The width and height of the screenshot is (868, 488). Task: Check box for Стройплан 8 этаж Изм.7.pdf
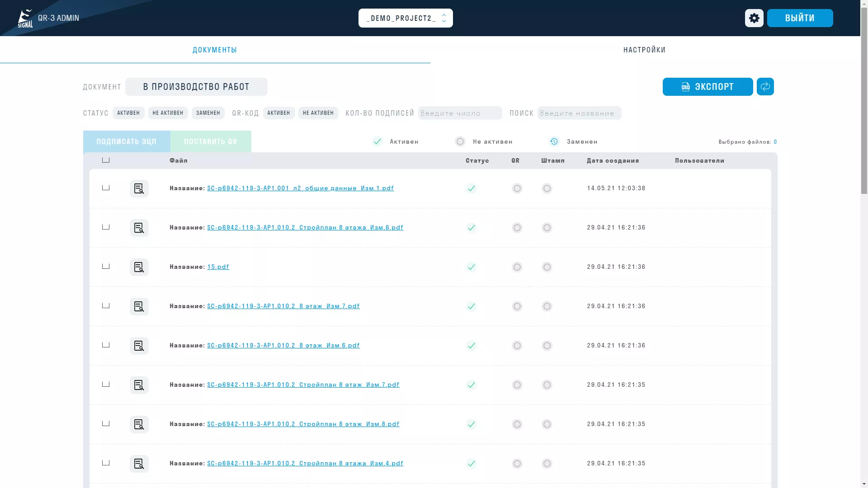[x=106, y=384]
